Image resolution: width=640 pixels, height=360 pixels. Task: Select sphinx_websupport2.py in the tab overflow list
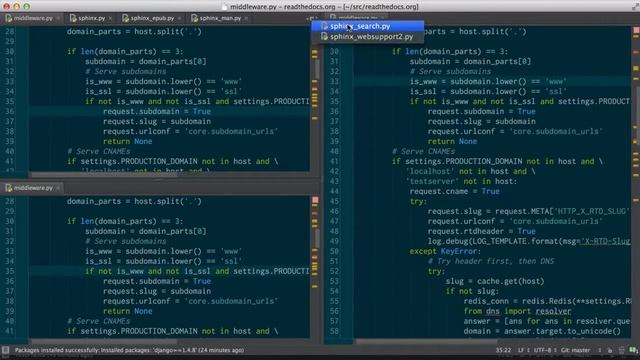[x=367, y=37]
